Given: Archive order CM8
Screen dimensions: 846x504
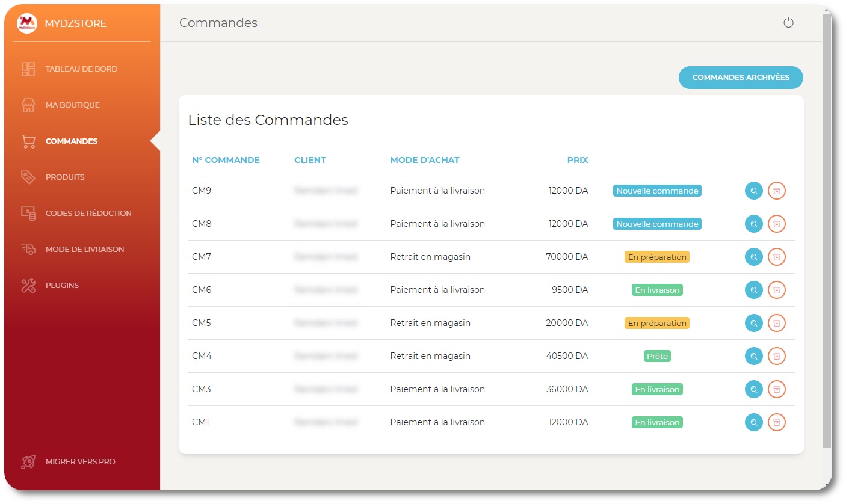Looking at the screenshot, I should click(777, 224).
